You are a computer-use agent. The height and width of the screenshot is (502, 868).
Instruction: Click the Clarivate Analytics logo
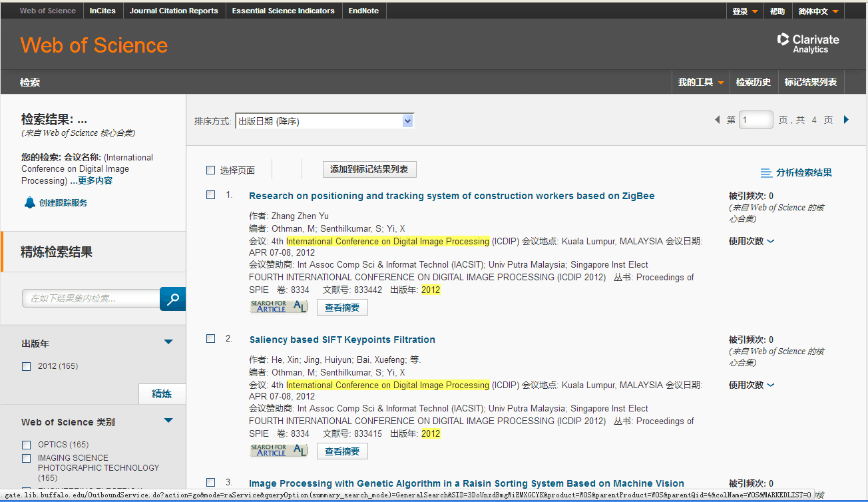808,43
